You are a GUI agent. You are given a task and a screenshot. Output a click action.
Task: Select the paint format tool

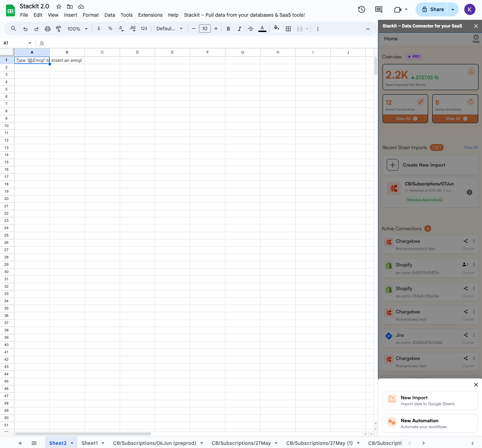(x=58, y=29)
